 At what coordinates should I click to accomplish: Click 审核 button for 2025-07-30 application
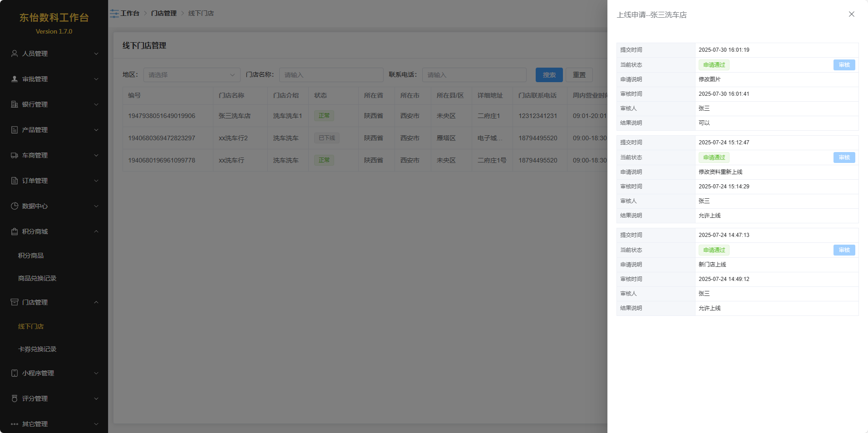tap(844, 65)
